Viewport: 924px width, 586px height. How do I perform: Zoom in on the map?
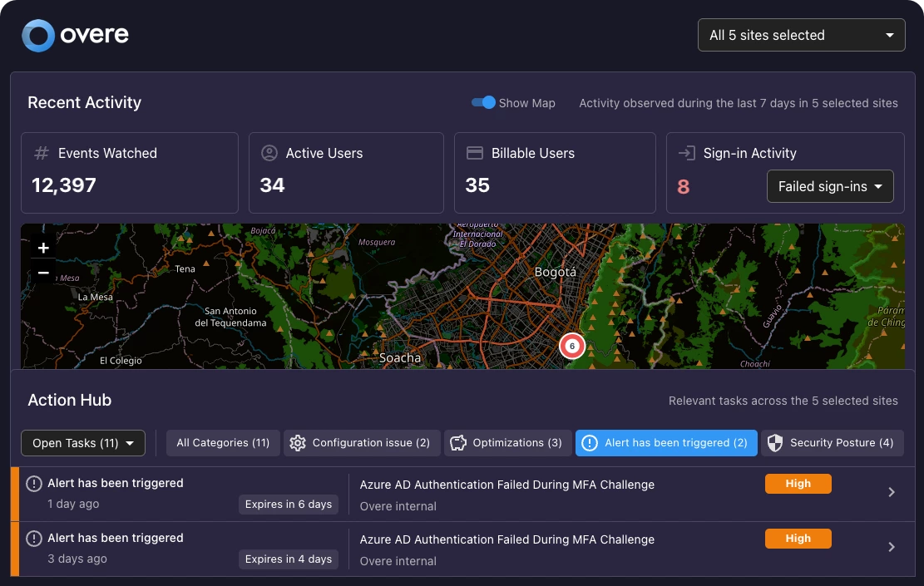[43, 248]
